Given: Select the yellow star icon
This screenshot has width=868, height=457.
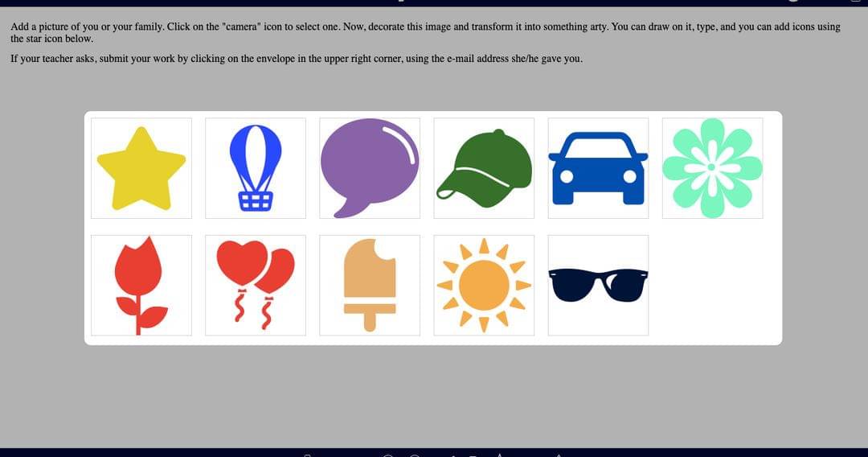Looking at the screenshot, I should [x=141, y=168].
